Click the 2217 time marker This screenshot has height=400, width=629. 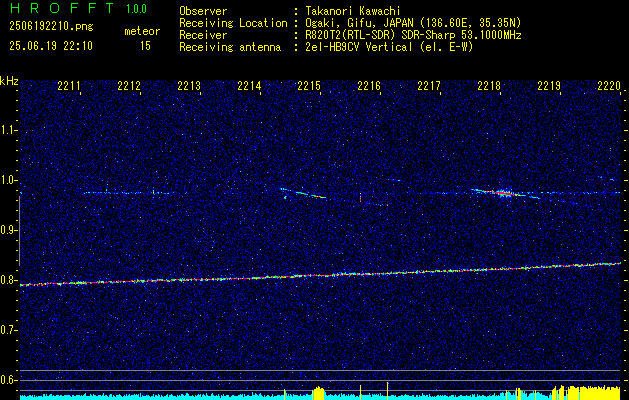(x=429, y=85)
